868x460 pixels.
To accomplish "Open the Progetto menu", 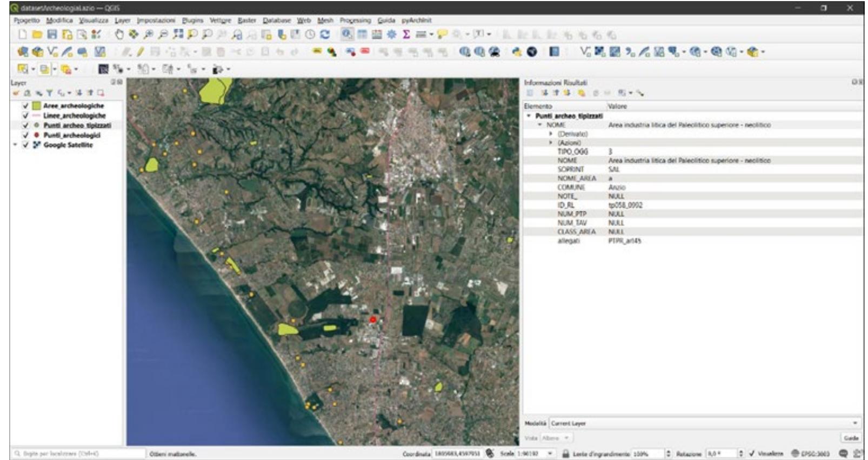I will pos(27,21).
